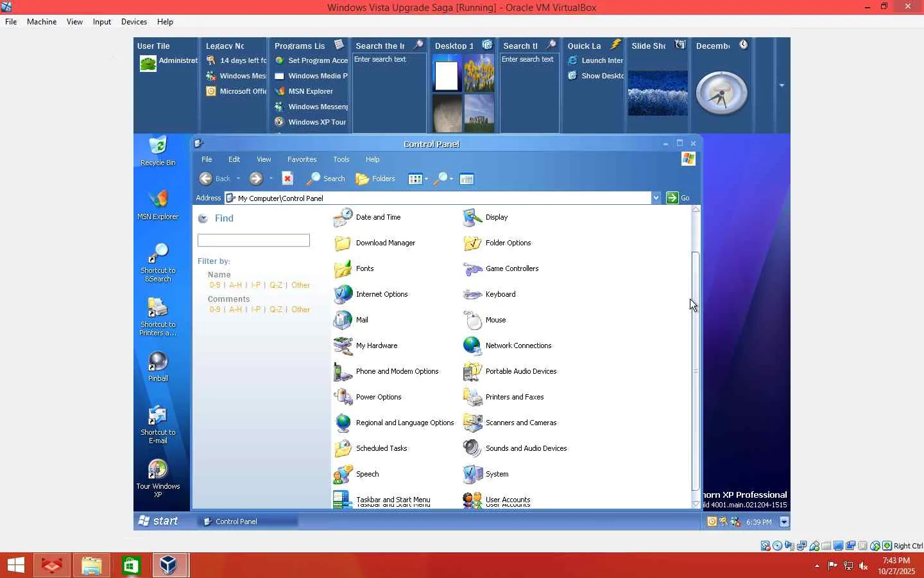Click the Control Panel scrollbar up arrow
924x578 pixels.
coord(696,210)
